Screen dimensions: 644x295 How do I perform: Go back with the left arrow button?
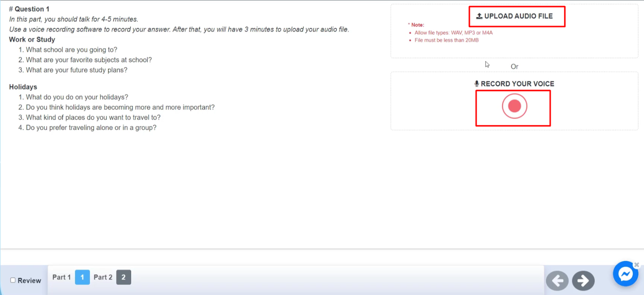point(557,280)
